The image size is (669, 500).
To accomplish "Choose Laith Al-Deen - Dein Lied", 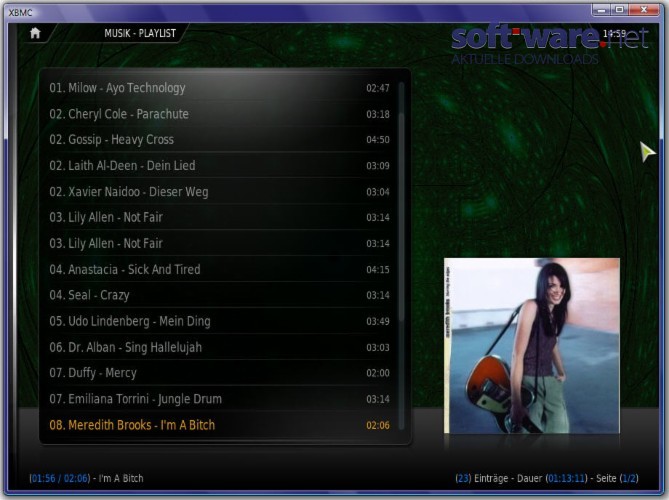I will click(x=219, y=166).
